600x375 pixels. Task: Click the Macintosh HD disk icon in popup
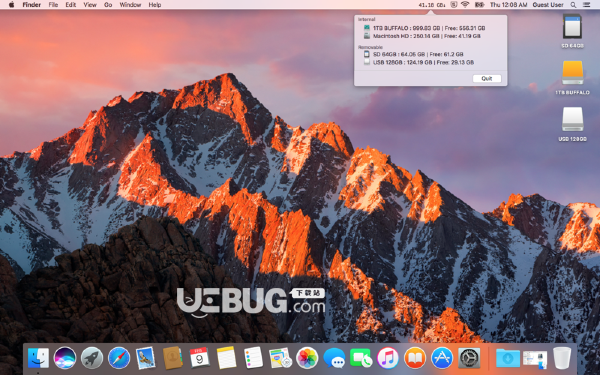pyautogui.click(x=367, y=36)
